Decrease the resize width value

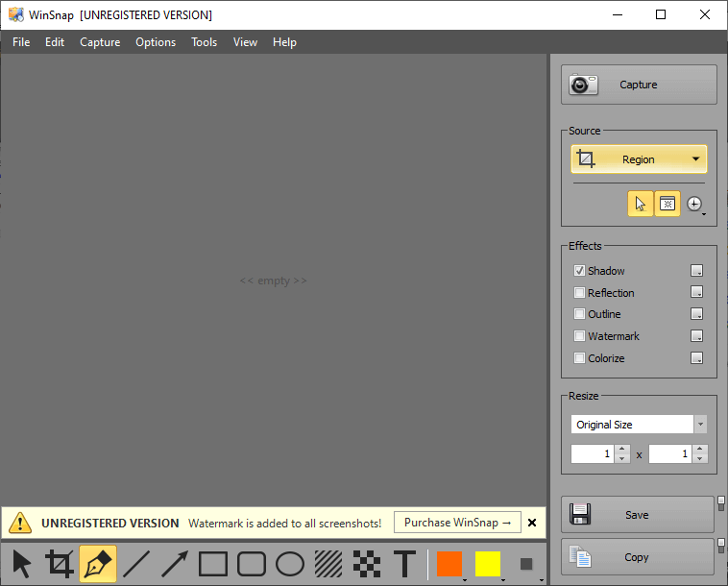click(622, 459)
